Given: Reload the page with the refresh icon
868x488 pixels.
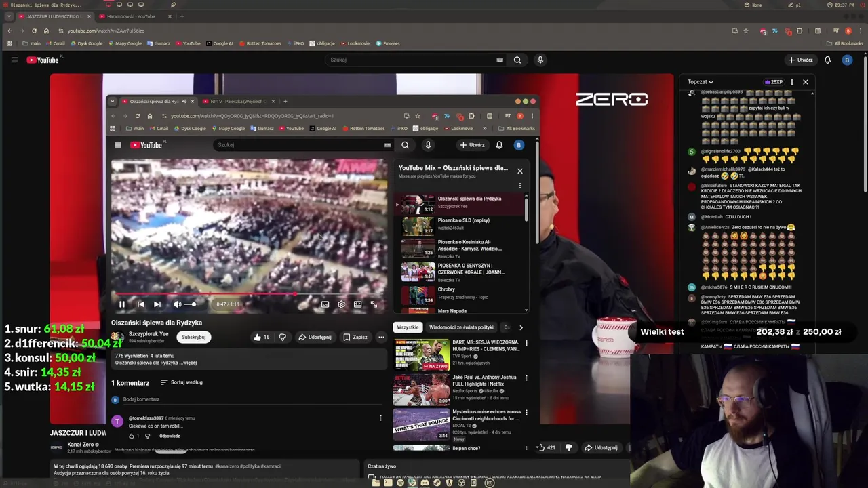Looking at the screenshot, I should point(34,30).
